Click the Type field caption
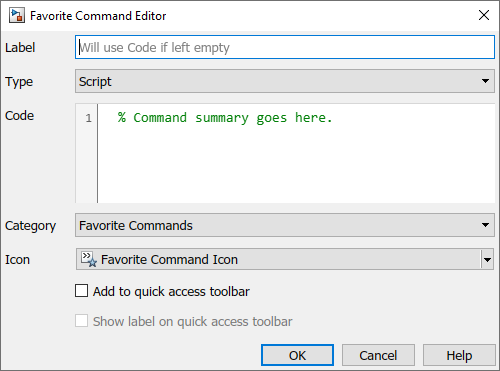The height and width of the screenshot is (371, 500). coord(19,82)
